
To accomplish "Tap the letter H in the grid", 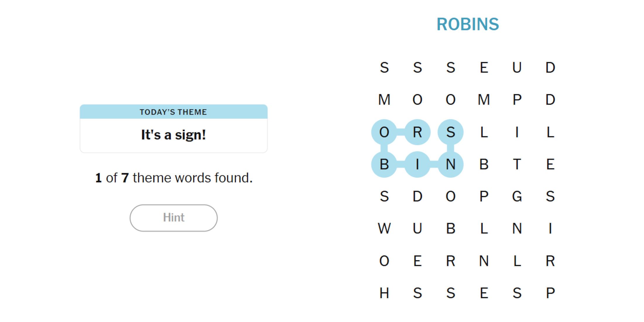I will [x=384, y=293].
